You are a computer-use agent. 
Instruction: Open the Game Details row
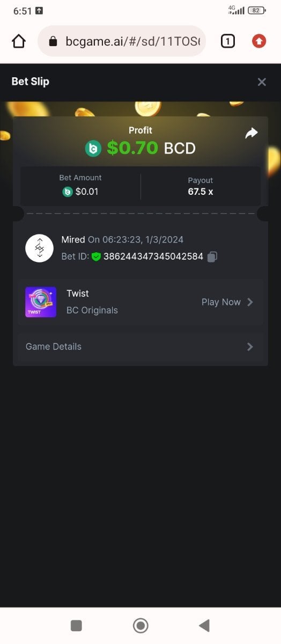[140, 347]
